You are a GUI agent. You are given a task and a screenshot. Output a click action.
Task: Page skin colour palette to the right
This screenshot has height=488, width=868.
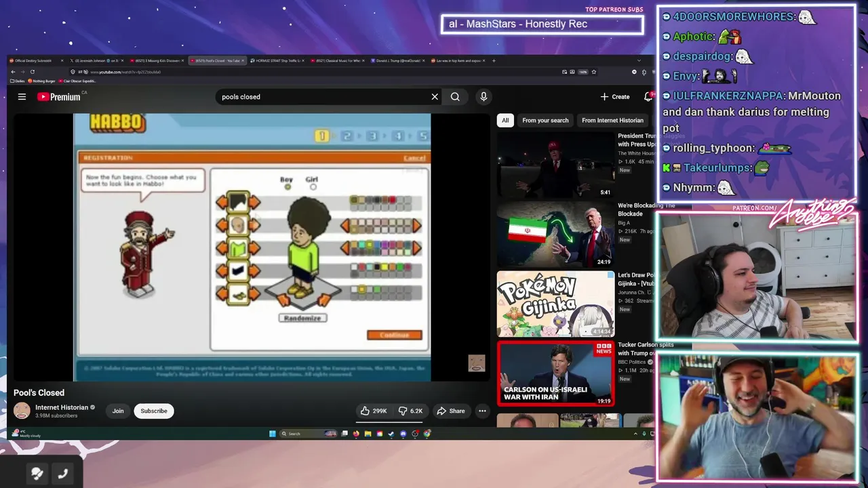point(416,226)
